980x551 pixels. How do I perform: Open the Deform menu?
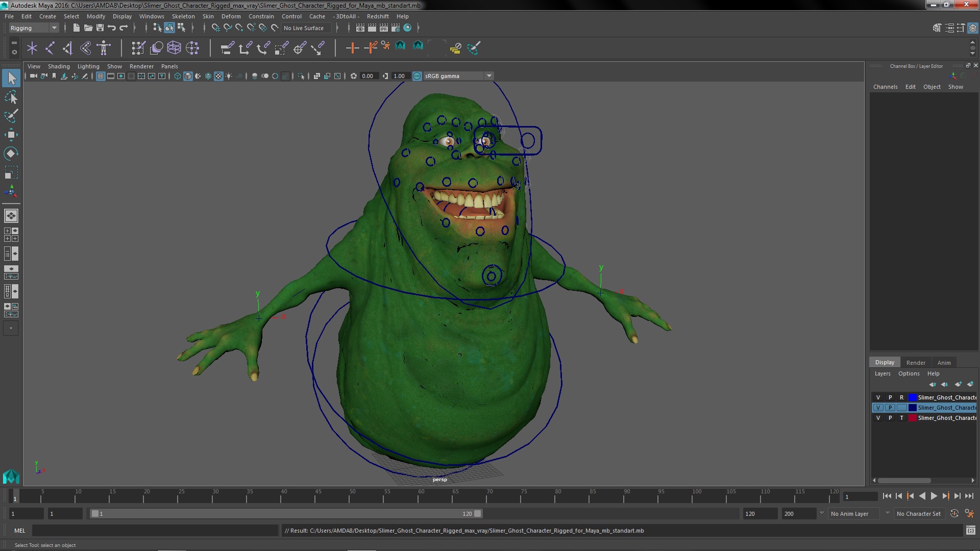[231, 16]
